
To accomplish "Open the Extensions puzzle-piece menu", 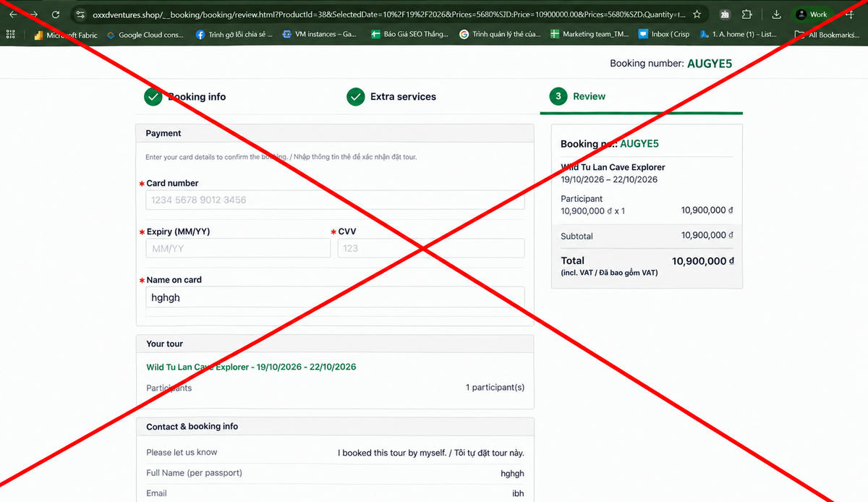I will coord(746,14).
